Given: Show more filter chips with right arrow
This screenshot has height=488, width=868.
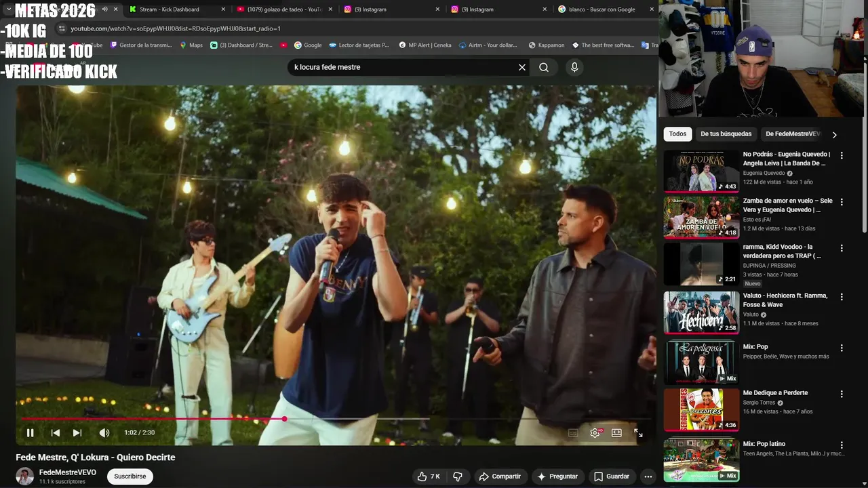Looking at the screenshot, I should click(x=834, y=135).
